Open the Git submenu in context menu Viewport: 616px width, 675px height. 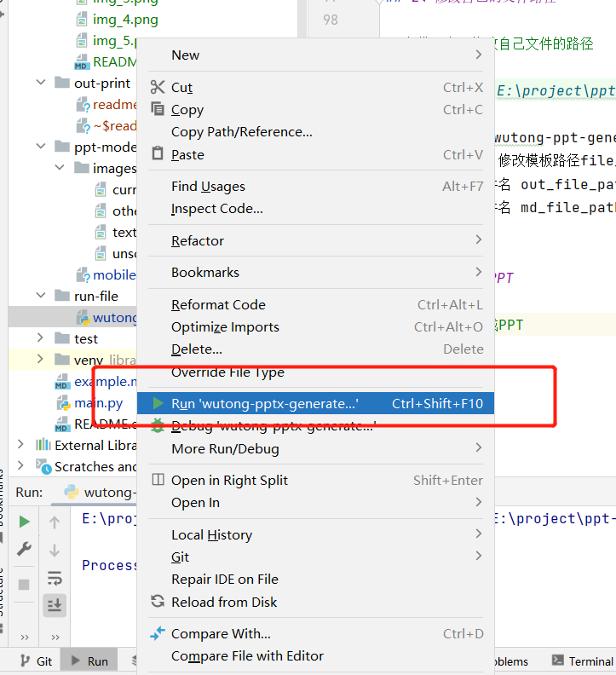click(315, 557)
